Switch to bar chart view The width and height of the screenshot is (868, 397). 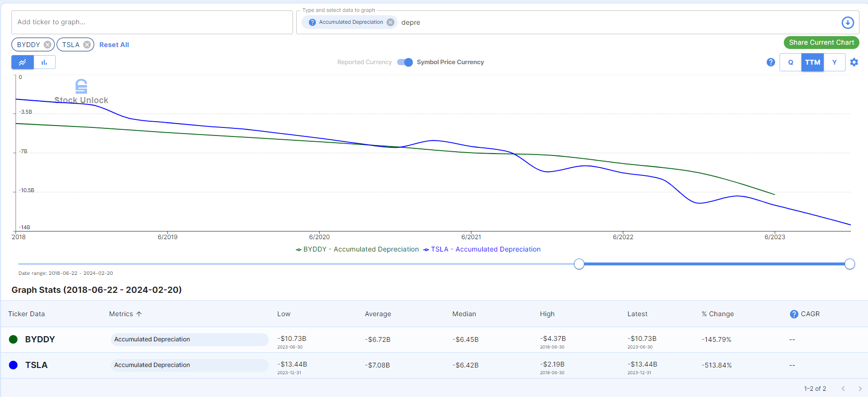(x=44, y=62)
